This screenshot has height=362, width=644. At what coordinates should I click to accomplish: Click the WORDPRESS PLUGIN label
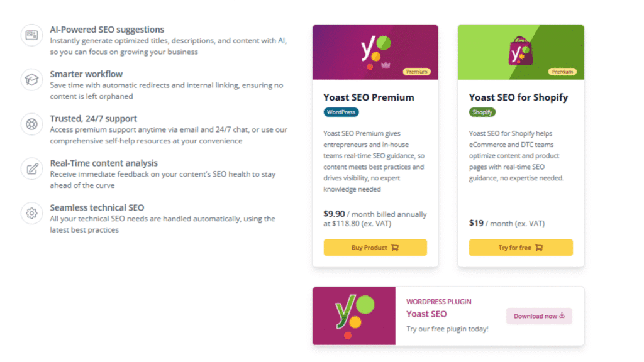click(438, 302)
